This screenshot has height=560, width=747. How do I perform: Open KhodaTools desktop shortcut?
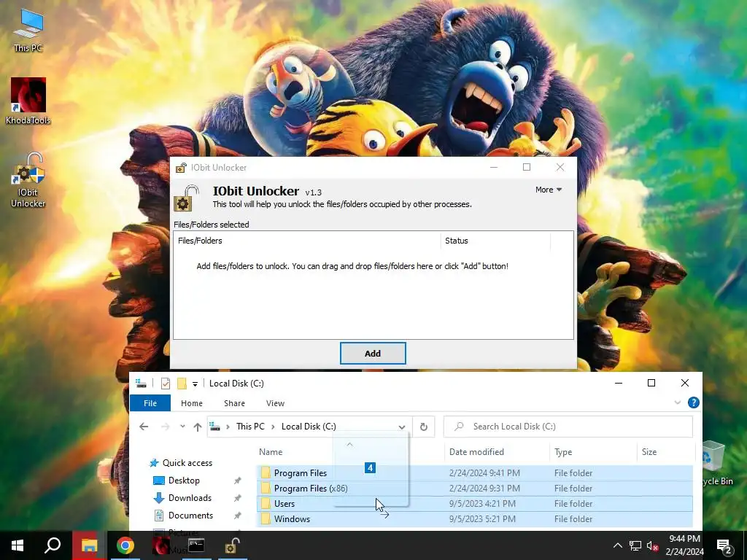(x=28, y=101)
